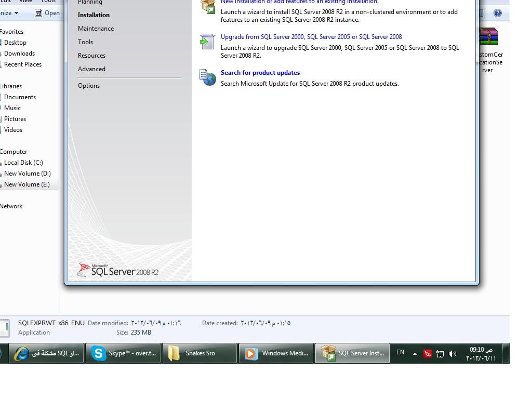Viewport: 532px width, 399px height.
Task: Show hidden tray icons arrow
Action: (x=415, y=354)
